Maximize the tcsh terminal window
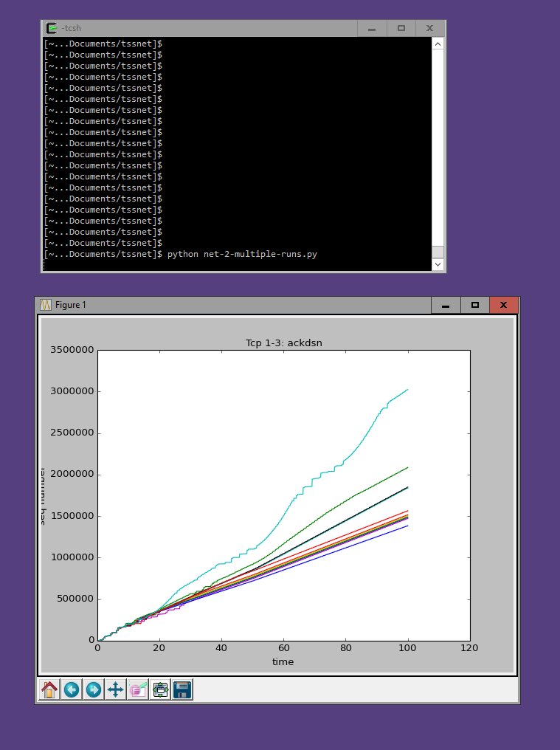The image size is (560, 750). click(401, 28)
